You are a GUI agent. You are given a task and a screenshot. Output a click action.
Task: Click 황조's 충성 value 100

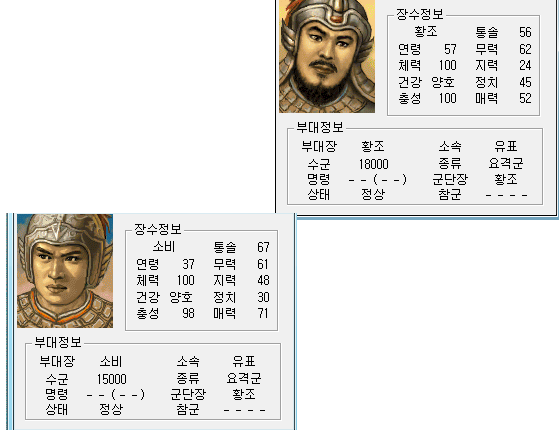[447, 98]
